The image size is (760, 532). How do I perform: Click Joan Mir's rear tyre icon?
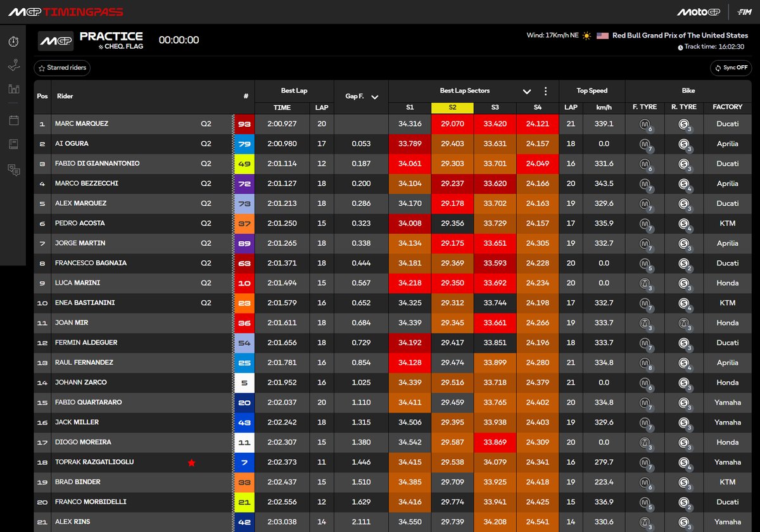(684, 324)
